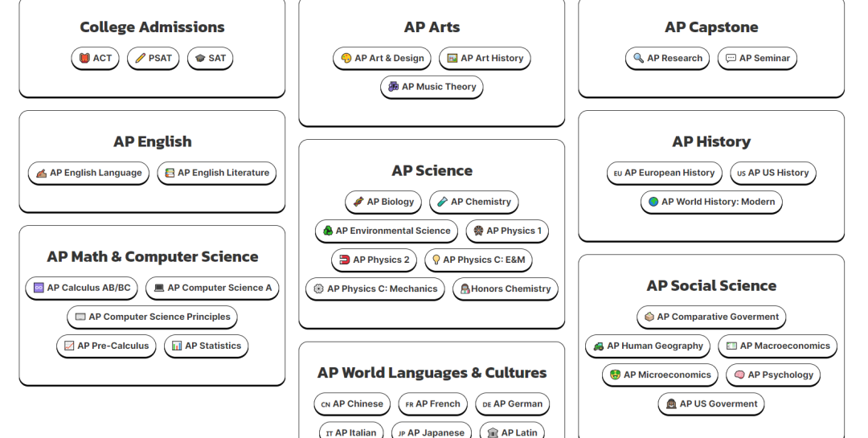The height and width of the screenshot is (438, 868).
Task: Click the SAT graduation cap icon
Action: tap(200, 58)
